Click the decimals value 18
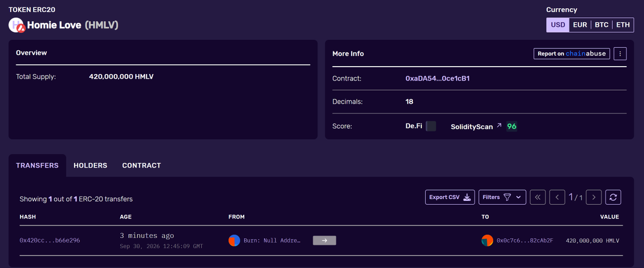 coord(409,102)
